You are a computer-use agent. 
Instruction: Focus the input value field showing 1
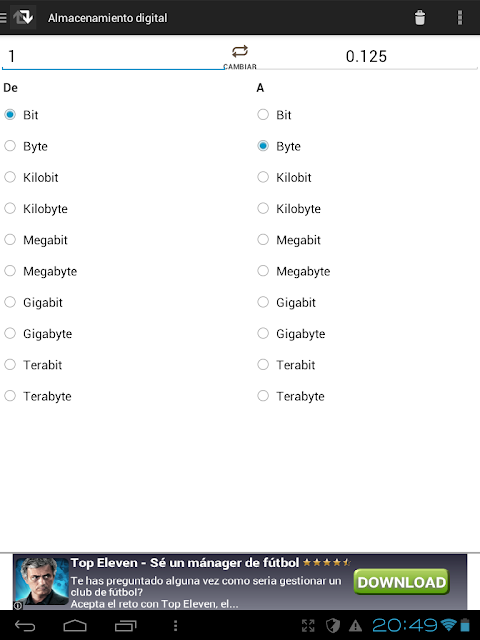click(x=113, y=56)
